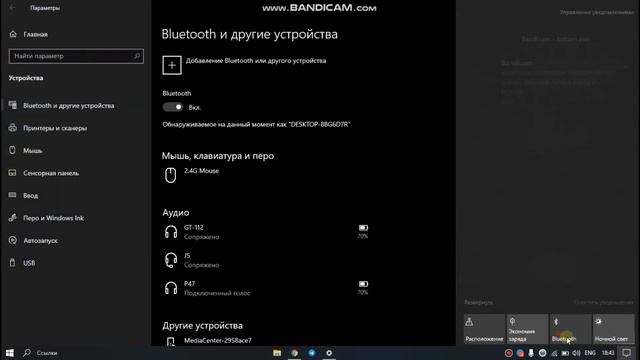Click the mouse icon next to 2.4G Mouse
The width and height of the screenshot is (640, 360).
(171, 175)
